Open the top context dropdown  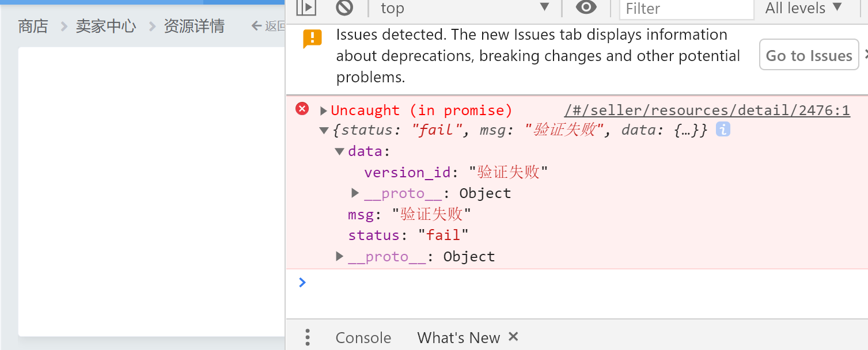pyautogui.click(x=465, y=8)
